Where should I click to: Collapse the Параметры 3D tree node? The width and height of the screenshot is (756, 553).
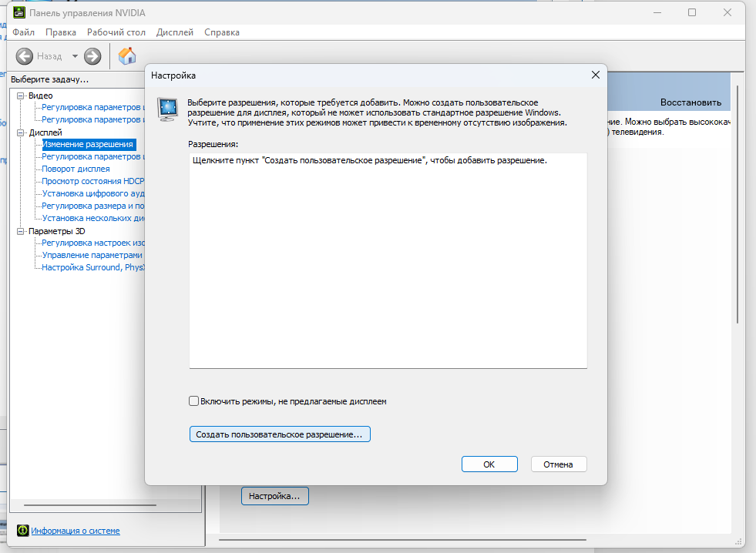pyautogui.click(x=22, y=231)
